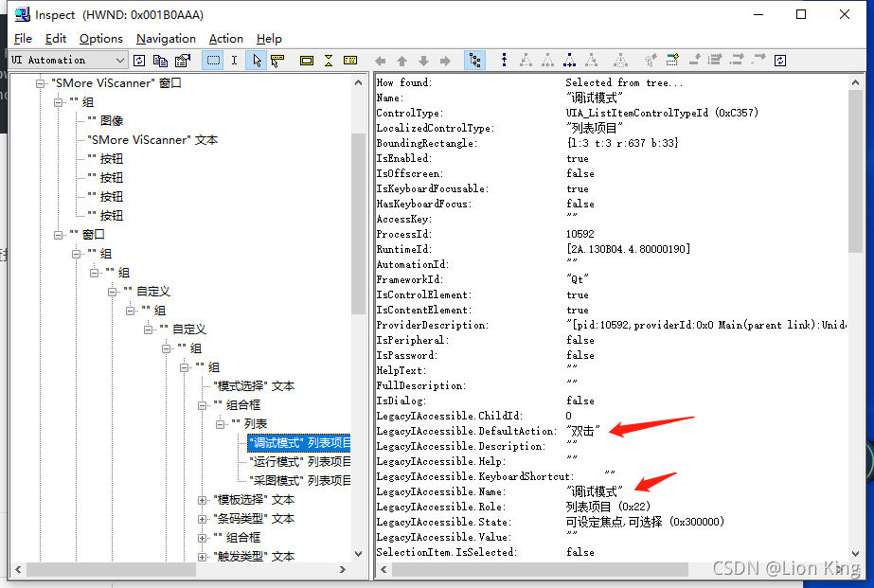Click the "How found:" Selected from tree value
Screen dimensions: 874x588
[624, 82]
